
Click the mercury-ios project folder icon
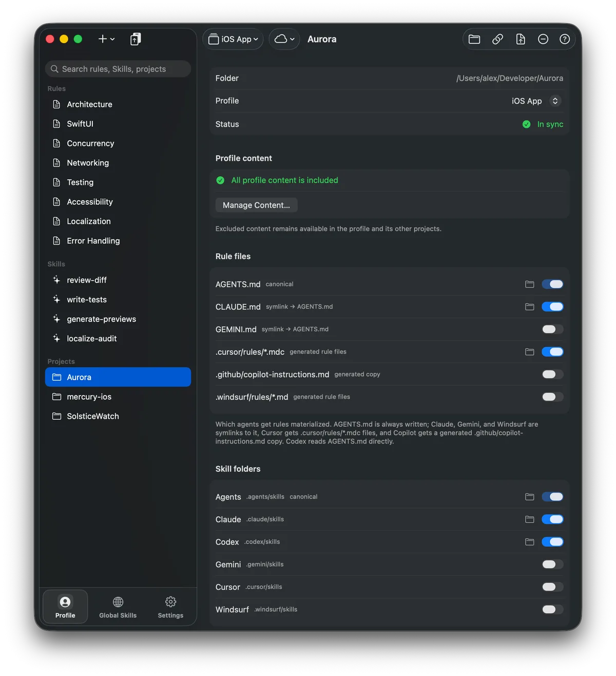click(x=56, y=397)
